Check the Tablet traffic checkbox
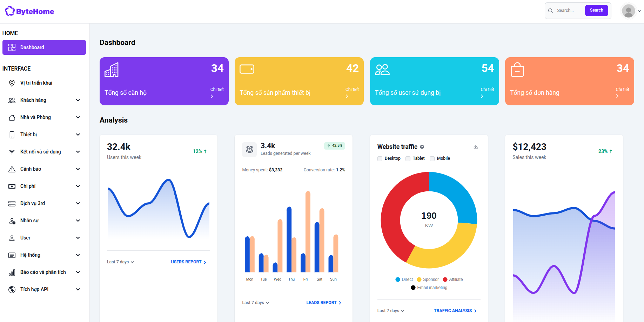644x322 pixels. (x=408, y=159)
